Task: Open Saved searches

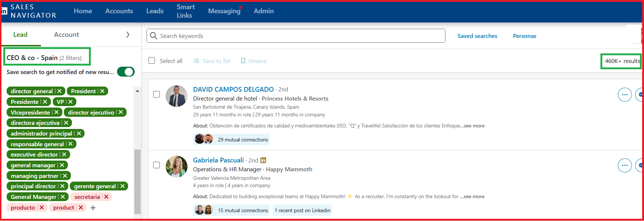Action: click(x=477, y=36)
